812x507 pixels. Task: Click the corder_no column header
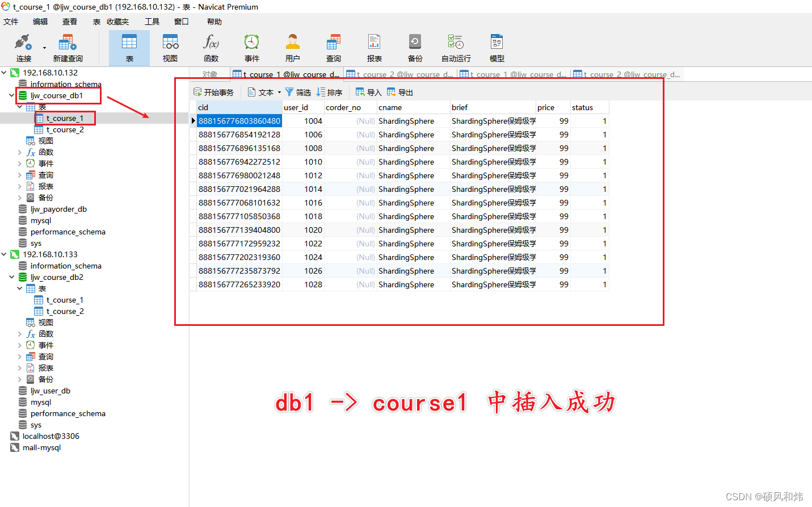pyautogui.click(x=351, y=107)
